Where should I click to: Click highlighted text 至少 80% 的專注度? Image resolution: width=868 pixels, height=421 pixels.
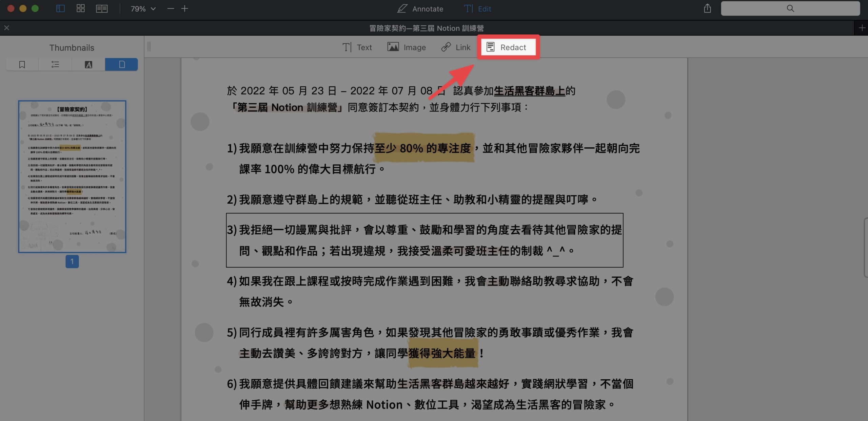tap(423, 148)
